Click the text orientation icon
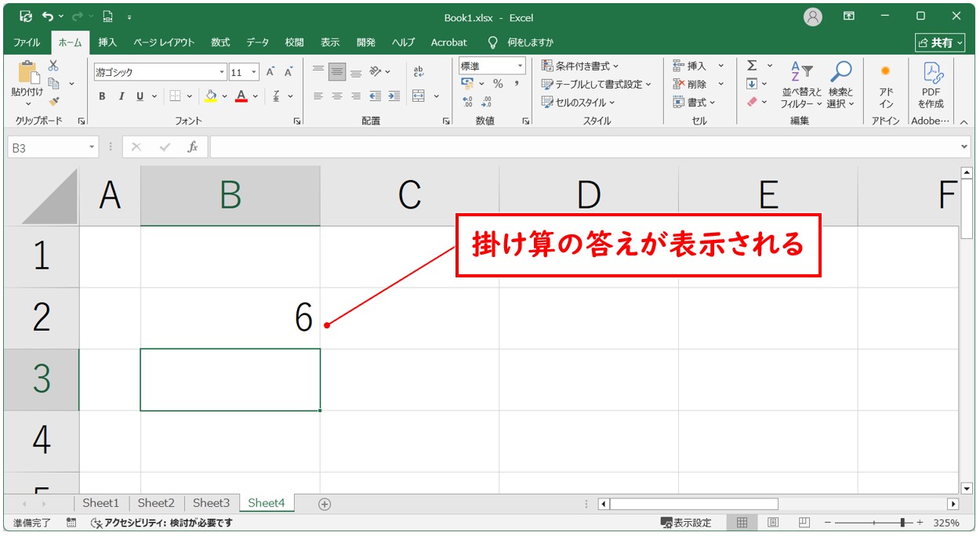Image resolution: width=980 pixels, height=536 pixels. click(376, 72)
